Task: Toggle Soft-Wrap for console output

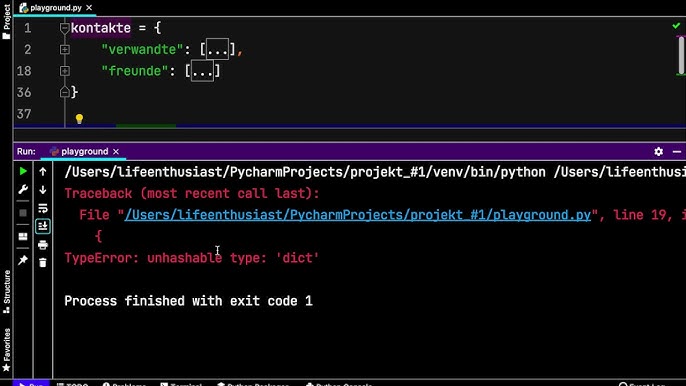Action: (43, 208)
